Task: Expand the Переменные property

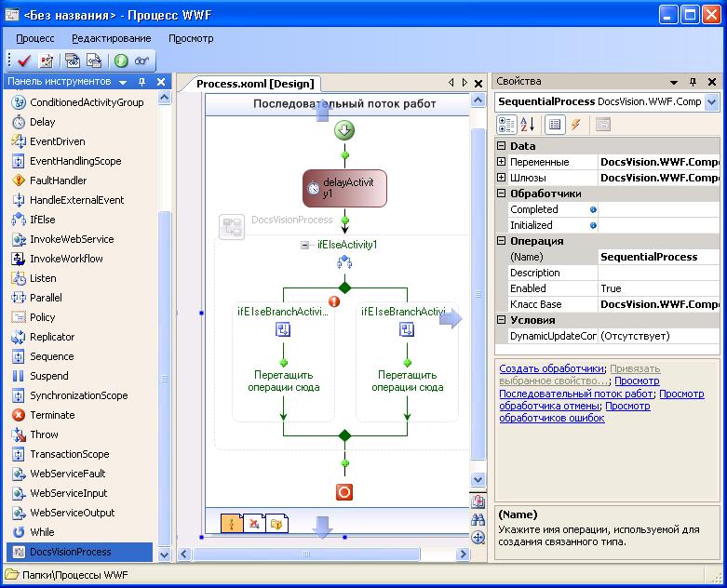Action: coord(501,162)
